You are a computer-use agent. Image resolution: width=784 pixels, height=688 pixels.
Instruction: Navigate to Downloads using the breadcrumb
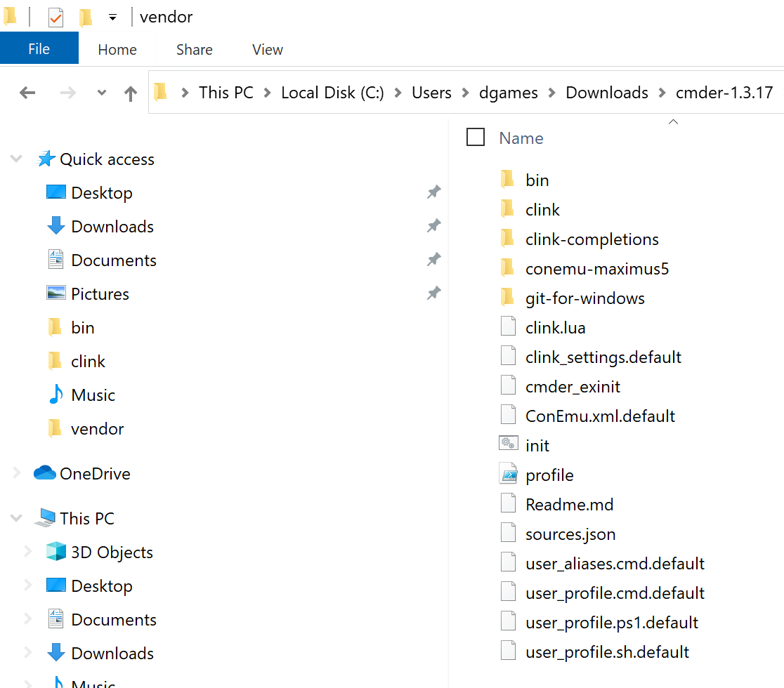coord(606,92)
